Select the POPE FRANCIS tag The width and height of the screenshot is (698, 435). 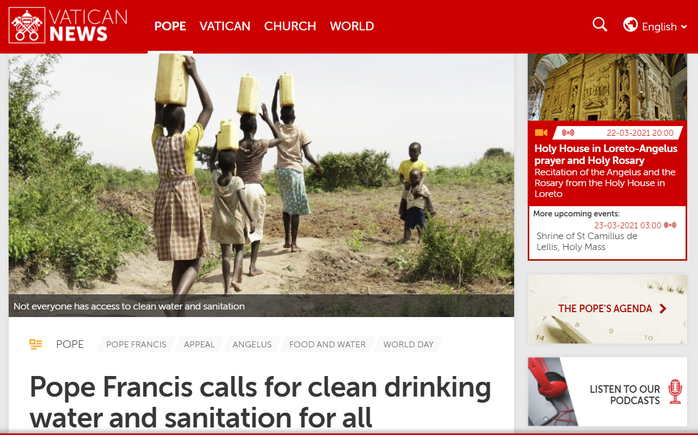click(x=136, y=344)
